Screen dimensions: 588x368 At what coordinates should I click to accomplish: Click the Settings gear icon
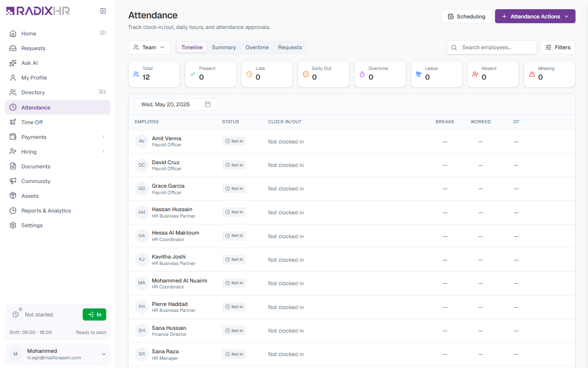coord(13,225)
